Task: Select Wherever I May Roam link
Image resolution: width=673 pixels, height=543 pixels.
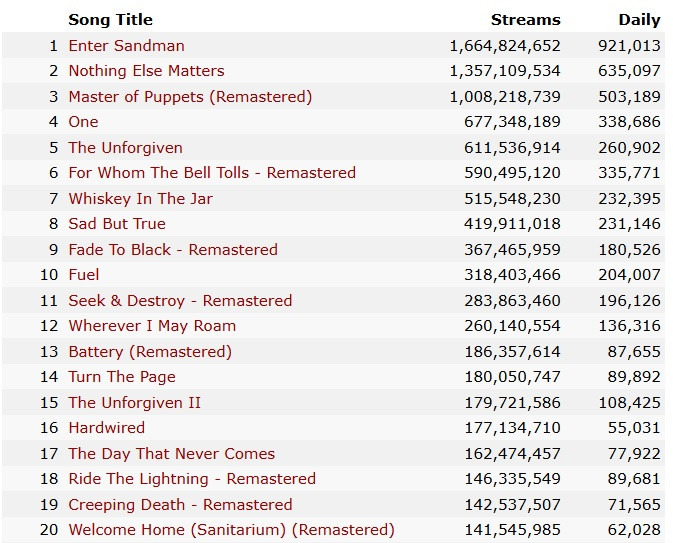Action: coord(152,325)
